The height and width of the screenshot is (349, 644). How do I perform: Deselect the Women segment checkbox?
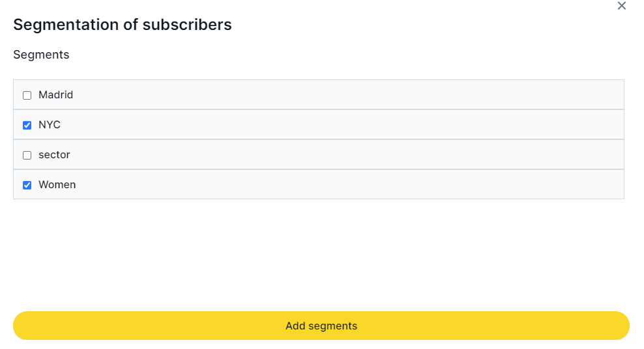(27, 186)
